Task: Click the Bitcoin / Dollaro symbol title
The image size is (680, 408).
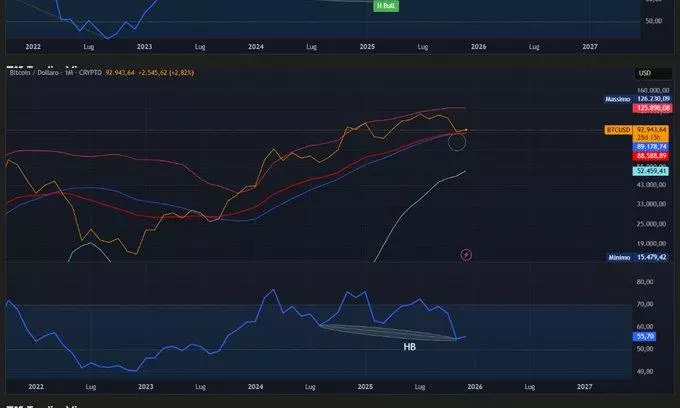Action: click(x=33, y=74)
